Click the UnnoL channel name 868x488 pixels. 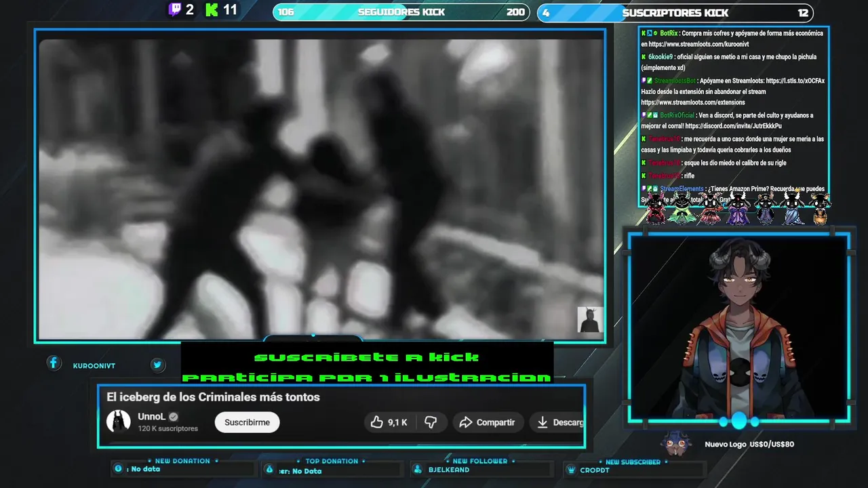coord(151,417)
